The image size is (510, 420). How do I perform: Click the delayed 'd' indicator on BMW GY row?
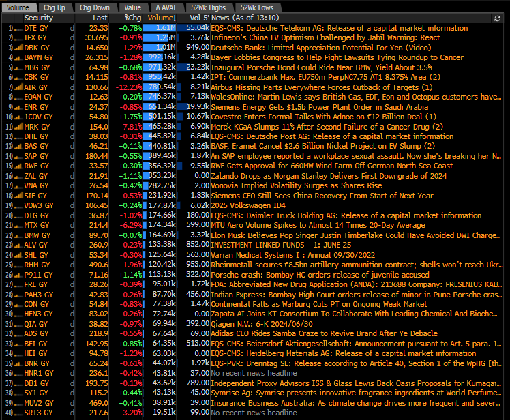pyautogui.click(x=72, y=235)
